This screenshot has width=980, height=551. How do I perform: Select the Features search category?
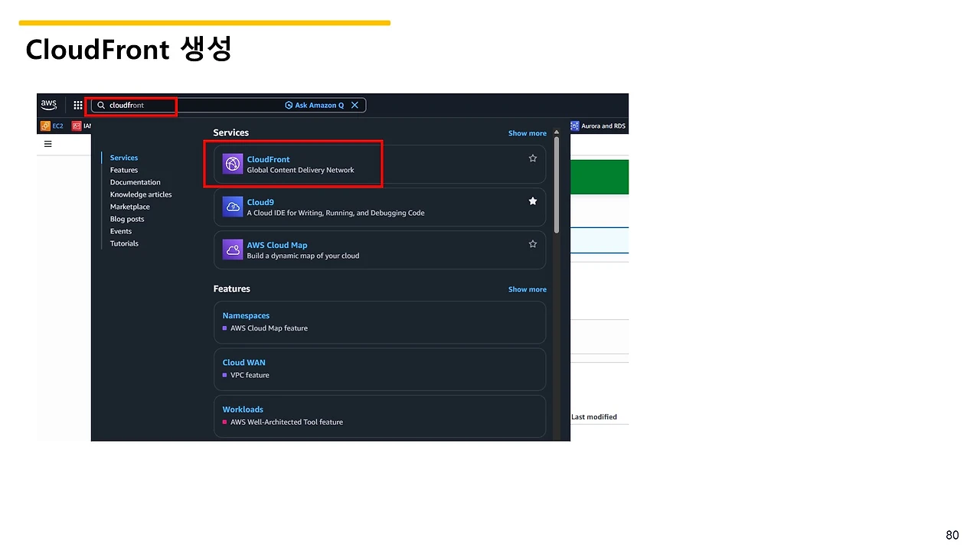[124, 170]
